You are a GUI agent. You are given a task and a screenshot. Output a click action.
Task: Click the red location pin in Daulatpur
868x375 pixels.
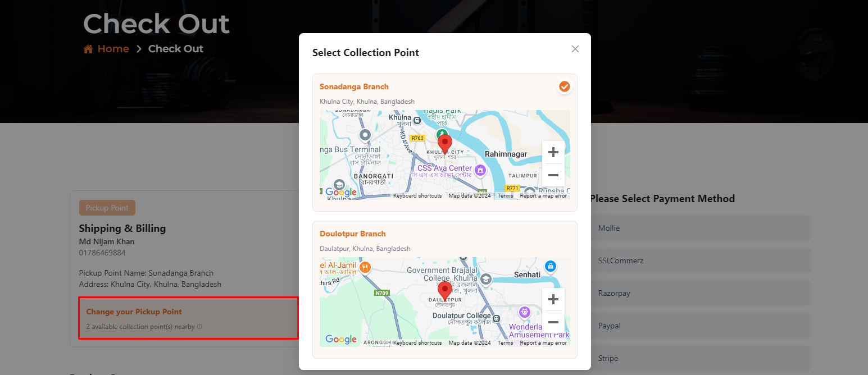[445, 291]
